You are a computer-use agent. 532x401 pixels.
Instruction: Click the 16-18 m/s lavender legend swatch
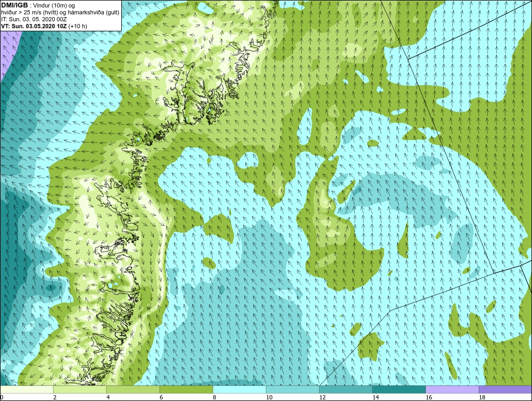tap(452, 389)
